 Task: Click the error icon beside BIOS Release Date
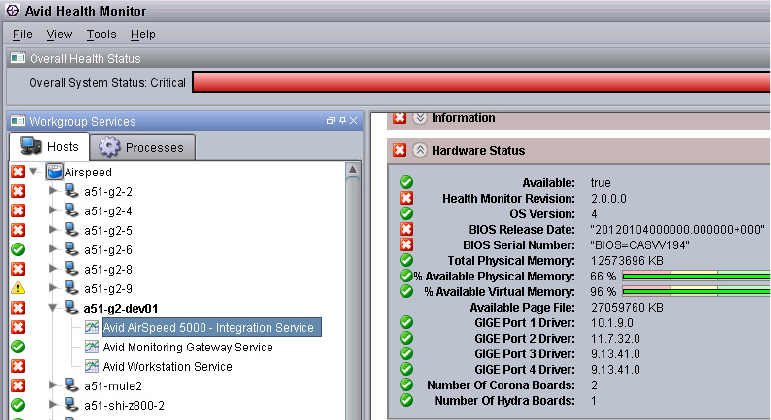pyautogui.click(x=406, y=229)
